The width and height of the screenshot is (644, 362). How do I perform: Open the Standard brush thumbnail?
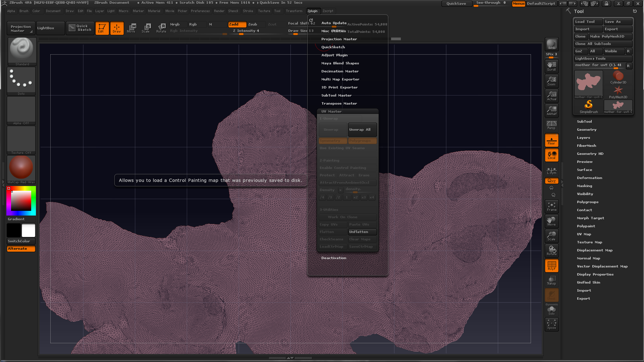pyautogui.click(x=22, y=51)
